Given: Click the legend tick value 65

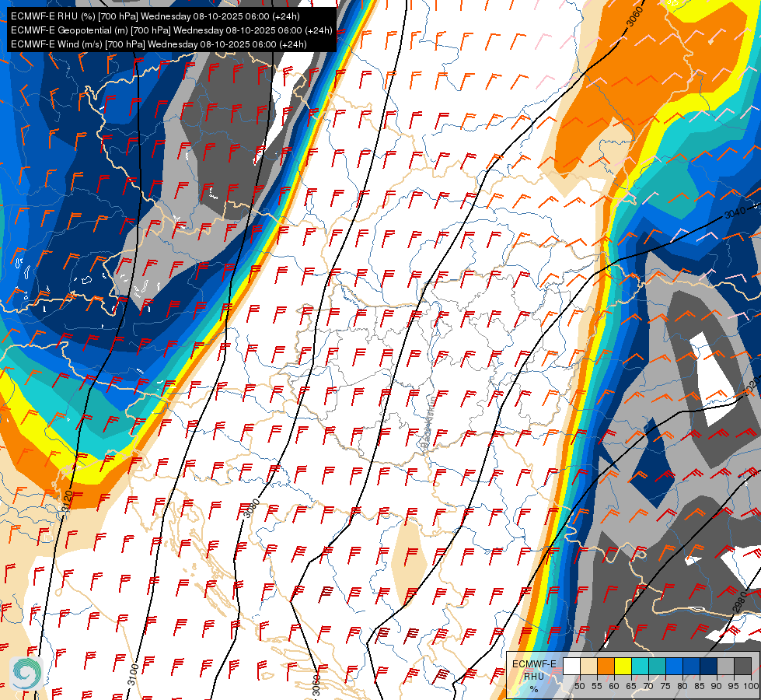Looking at the screenshot, I should pyautogui.click(x=631, y=686).
